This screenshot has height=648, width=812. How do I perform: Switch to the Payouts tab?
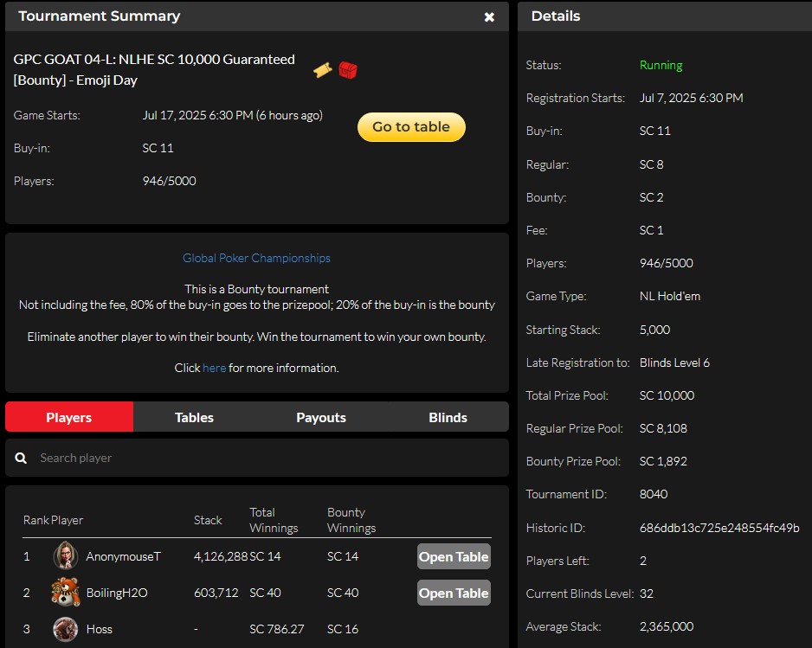click(320, 417)
